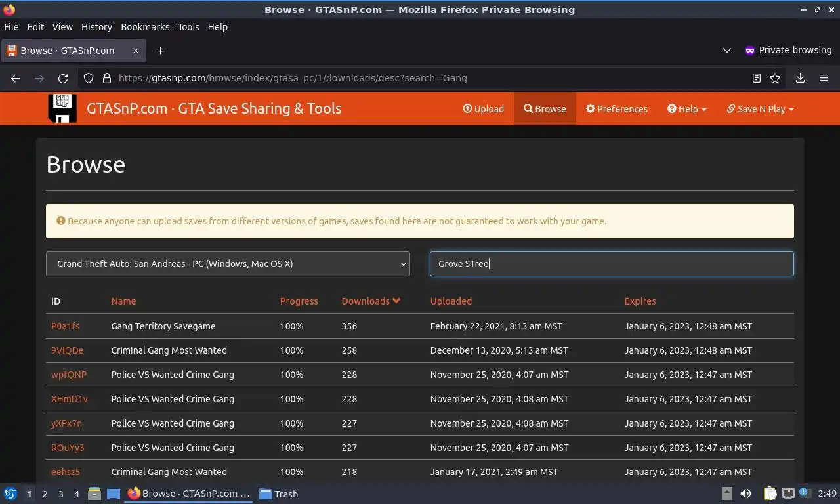Sort table by Expires column
840x504 pixels.
[x=640, y=301]
